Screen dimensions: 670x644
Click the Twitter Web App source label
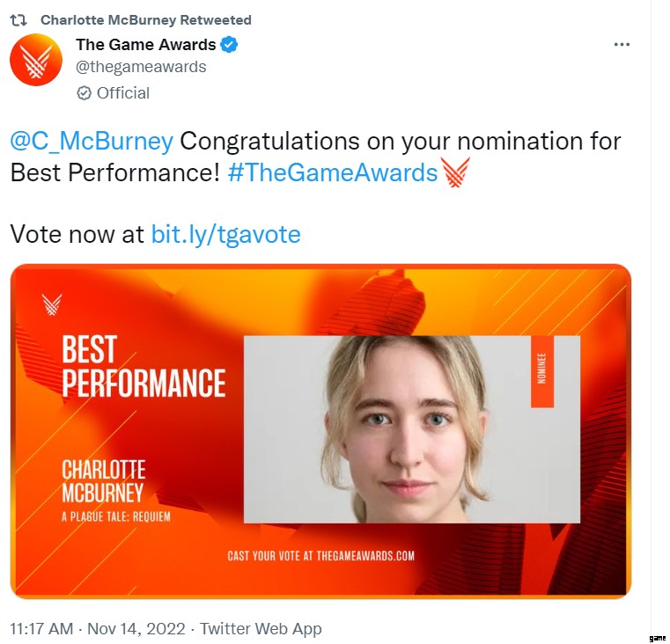(261, 628)
